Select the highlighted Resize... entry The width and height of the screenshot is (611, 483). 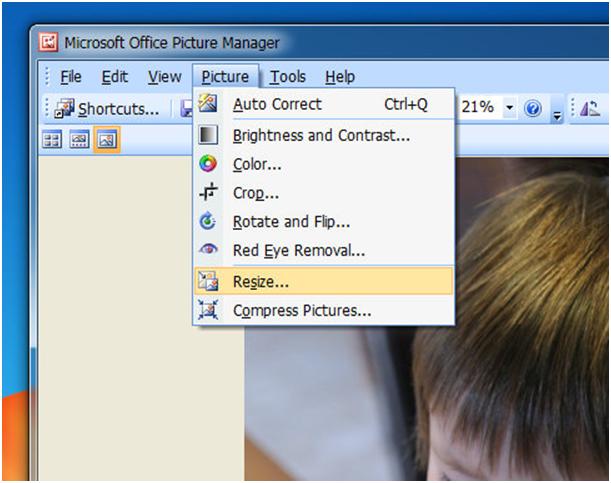coord(324,281)
